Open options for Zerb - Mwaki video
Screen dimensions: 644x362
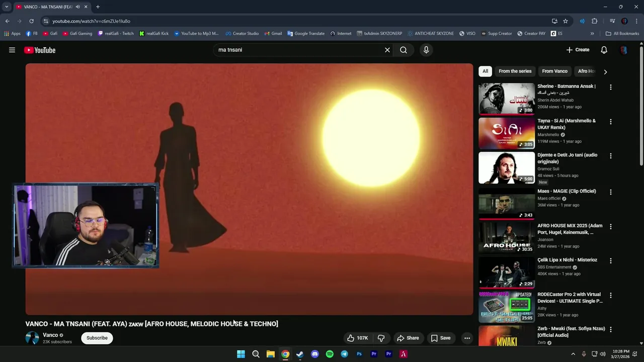611,329
